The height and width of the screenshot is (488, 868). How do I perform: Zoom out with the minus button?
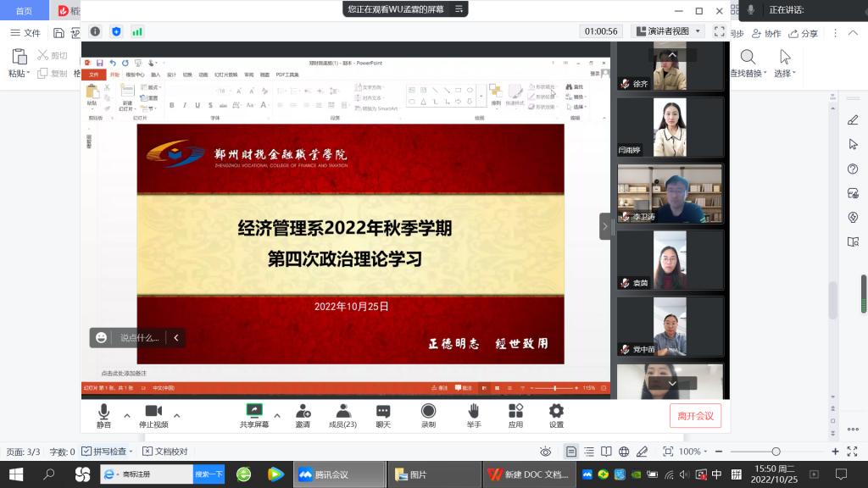click(719, 452)
